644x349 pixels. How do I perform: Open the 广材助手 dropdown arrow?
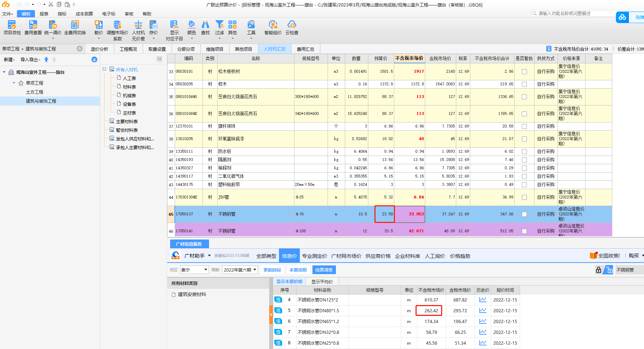(209, 256)
